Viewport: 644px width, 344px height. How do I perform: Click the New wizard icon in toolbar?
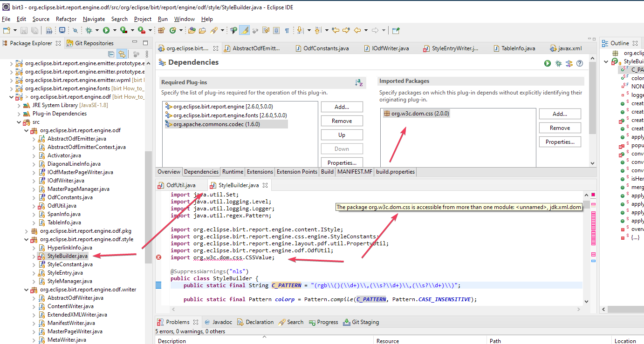pos(7,30)
